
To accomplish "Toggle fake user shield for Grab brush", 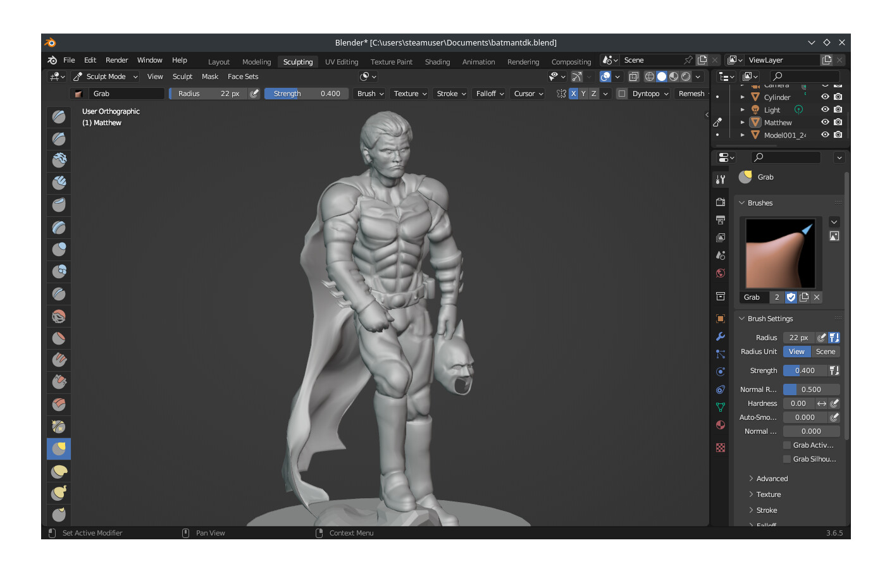I will [x=791, y=297].
